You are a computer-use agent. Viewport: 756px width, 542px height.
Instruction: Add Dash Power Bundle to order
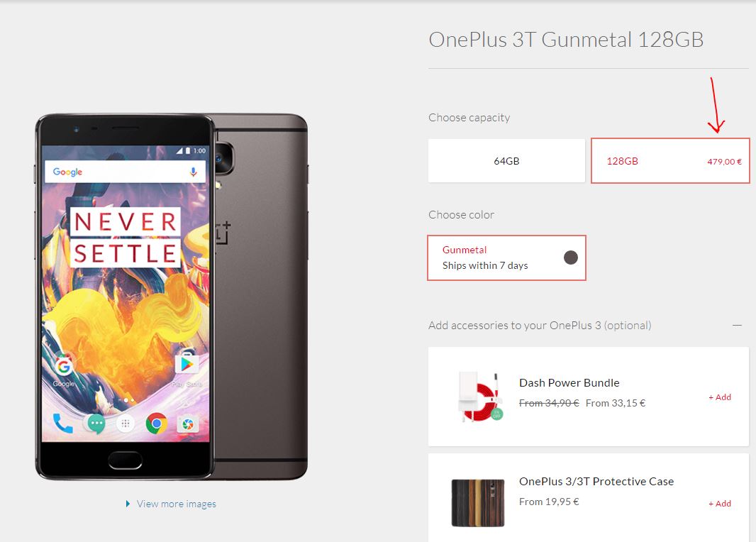click(x=719, y=397)
